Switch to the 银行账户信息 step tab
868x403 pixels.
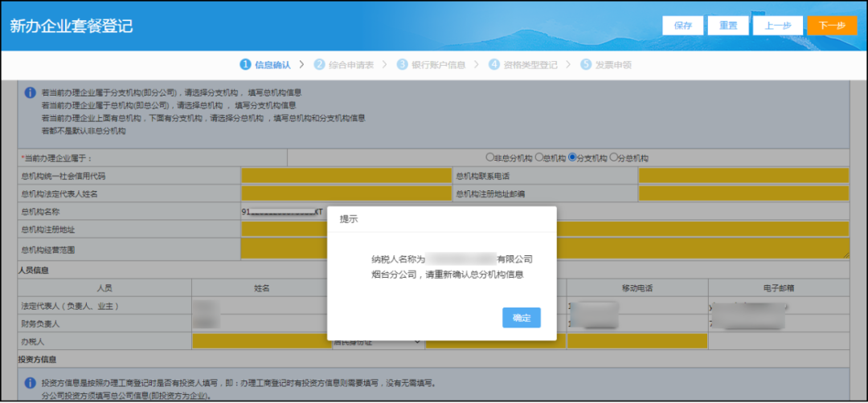[438, 64]
